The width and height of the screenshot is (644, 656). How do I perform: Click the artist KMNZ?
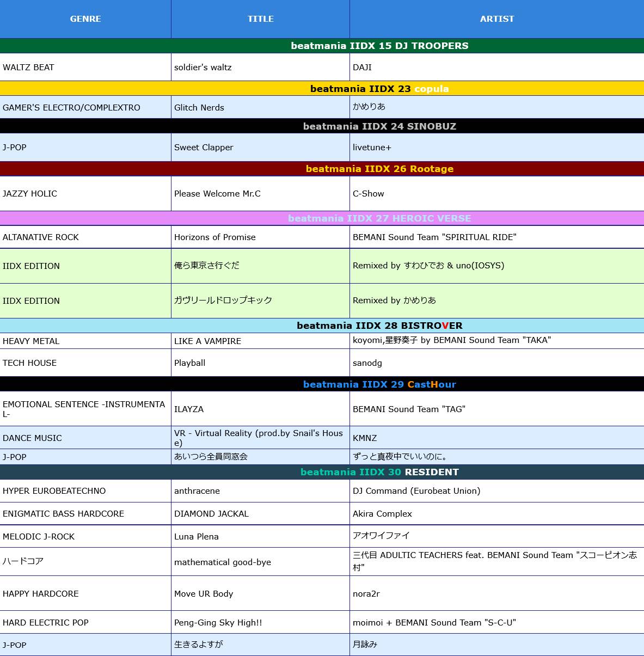pos(365,438)
